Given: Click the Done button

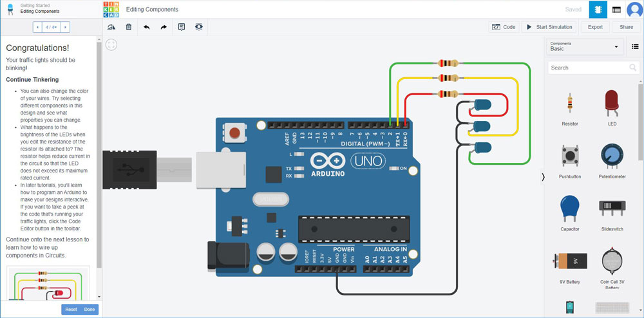Looking at the screenshot, I should tap(90, 310).
